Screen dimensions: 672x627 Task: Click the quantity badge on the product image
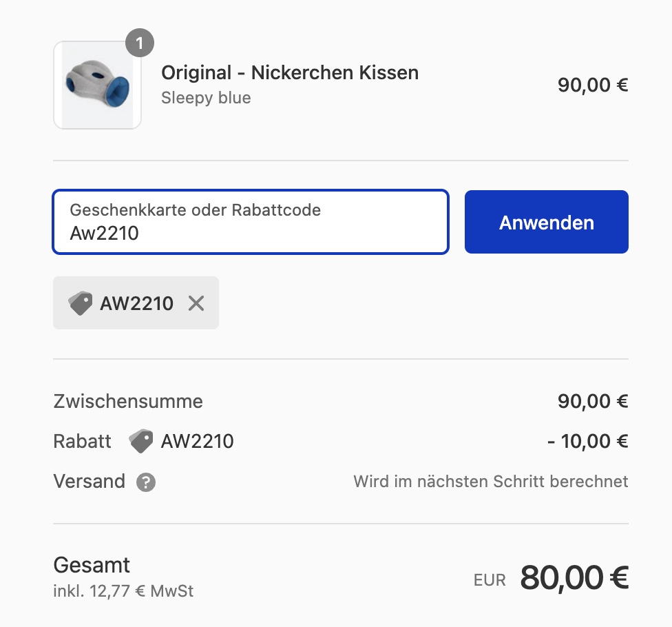coord(140,44)
